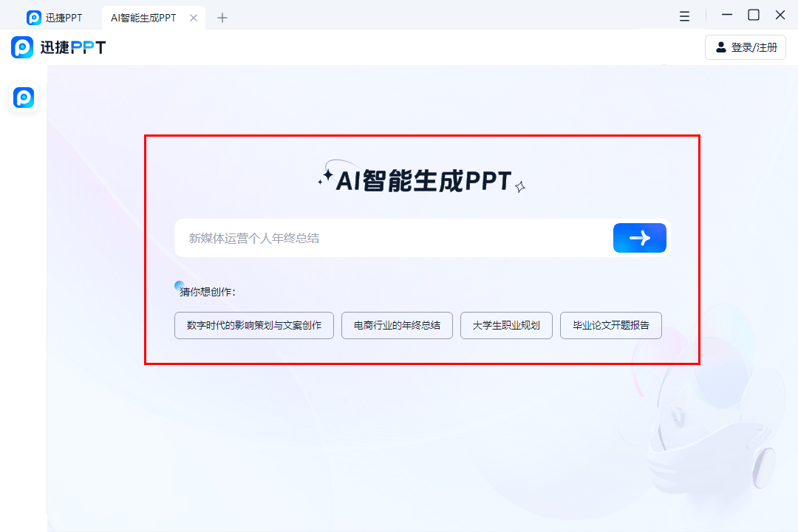798x532 pixels.
Task: Click the P favicon on the 迅捷PPT tab
Action: tap(34, 16)
